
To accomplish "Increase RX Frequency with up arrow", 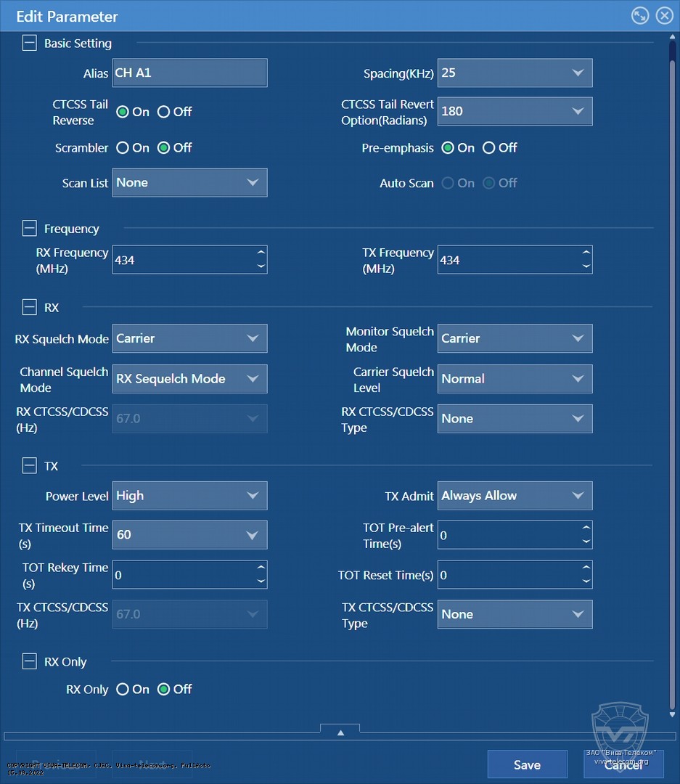I will (261, 253).
